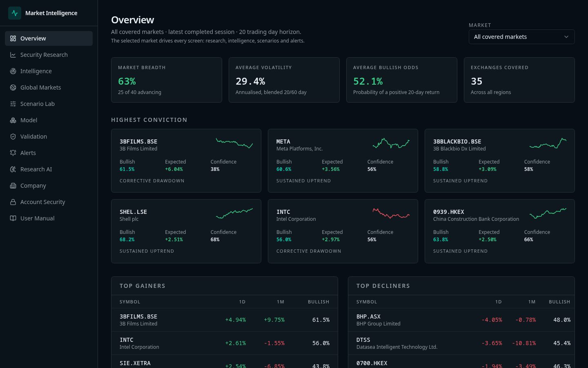Click the Account Security lock icon
Screen dimensions: 588x368
[13, 202]
